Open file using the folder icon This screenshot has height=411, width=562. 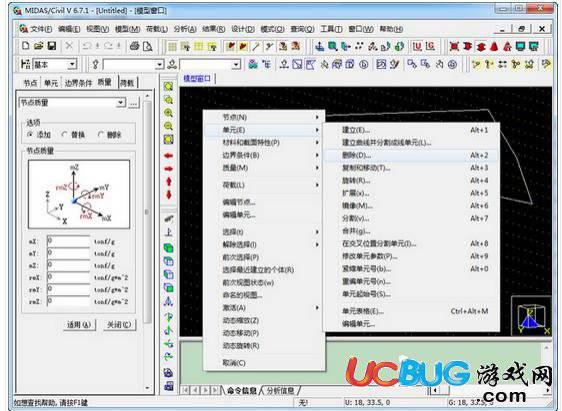[38, 46]
